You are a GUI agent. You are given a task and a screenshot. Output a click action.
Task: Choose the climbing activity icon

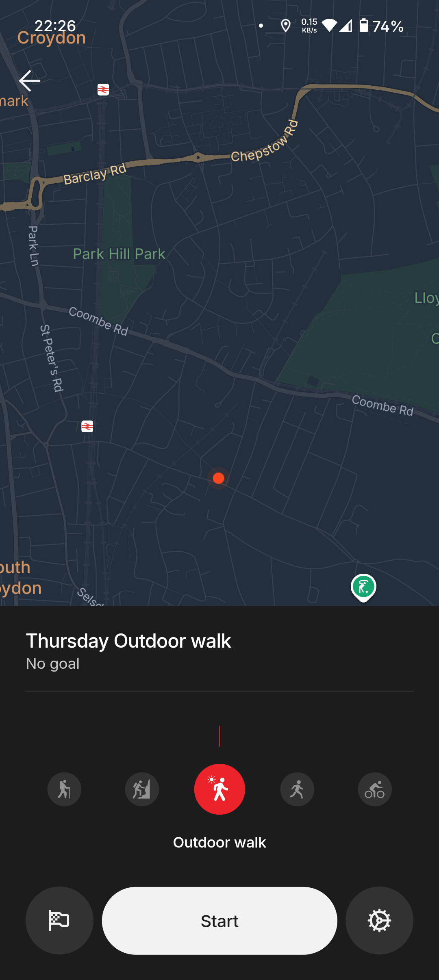click(x=142, y=789)
